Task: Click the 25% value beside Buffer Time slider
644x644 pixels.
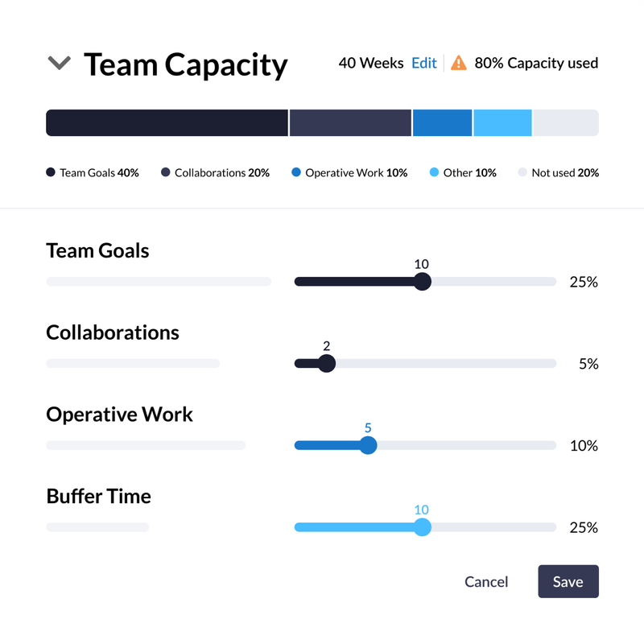Action: tap(584, 527)
